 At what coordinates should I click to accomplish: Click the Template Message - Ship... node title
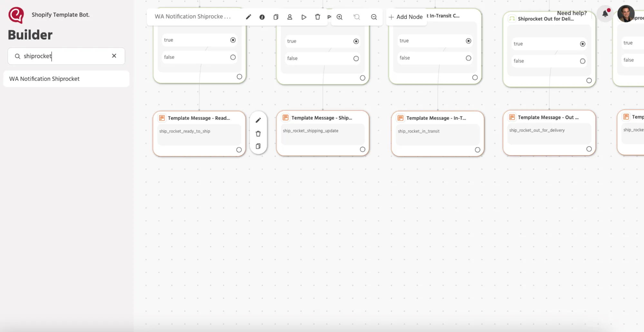point(322,118)
